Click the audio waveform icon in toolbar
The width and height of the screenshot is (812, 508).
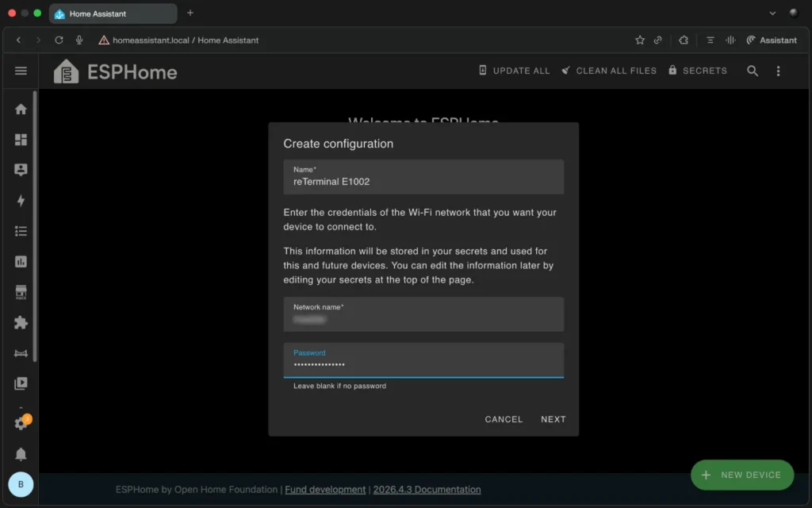[730, 40]
